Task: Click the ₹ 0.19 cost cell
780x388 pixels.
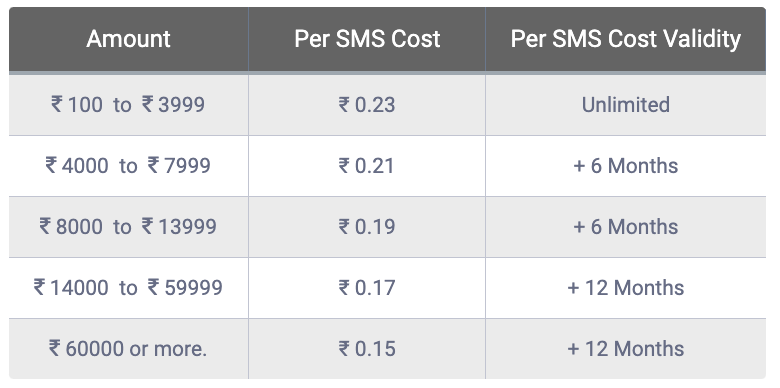Action: pyautogui.click(x=367, y=227)
